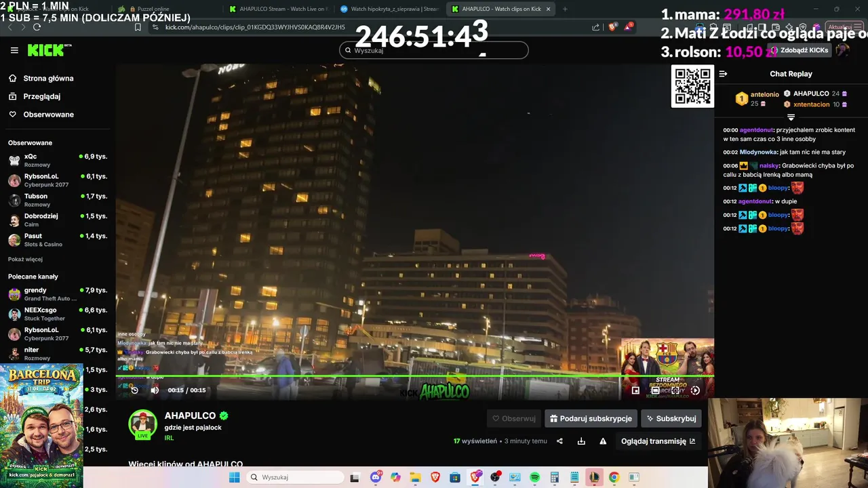Open a new browser tab
The image size is (868, 488).
[x=565, y=9]
